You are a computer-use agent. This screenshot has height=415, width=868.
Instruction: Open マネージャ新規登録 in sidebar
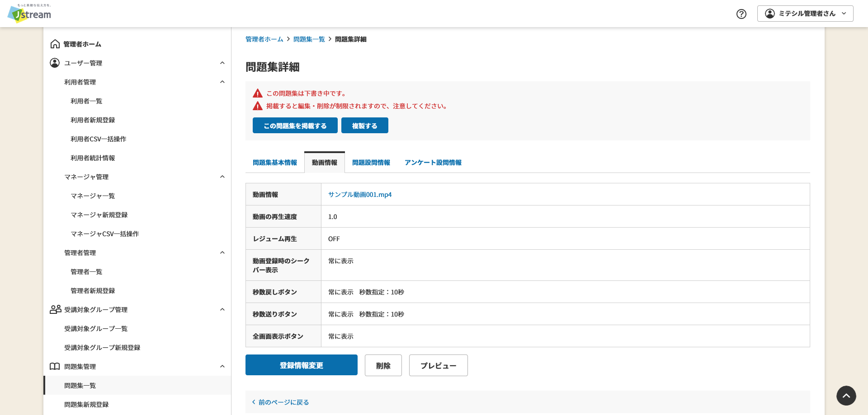click(99, 215)
